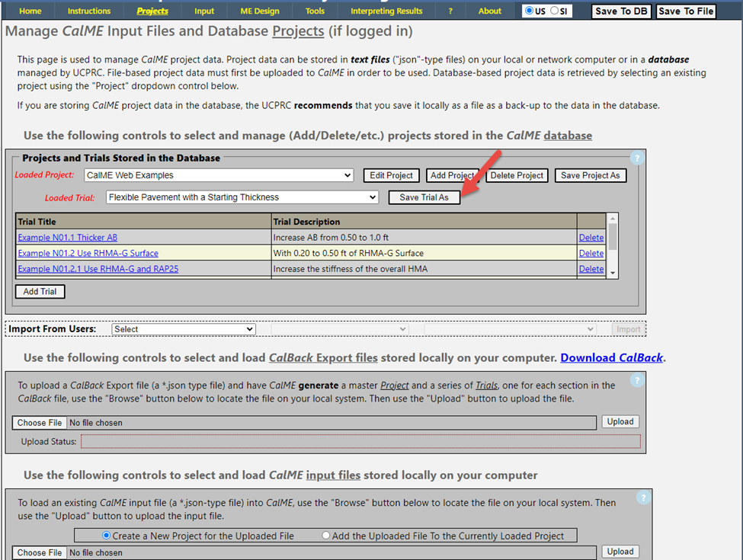Click the Add Trial button
This screenshot has height=560, width=743.
pyautogui.click(x=40, y=292)
